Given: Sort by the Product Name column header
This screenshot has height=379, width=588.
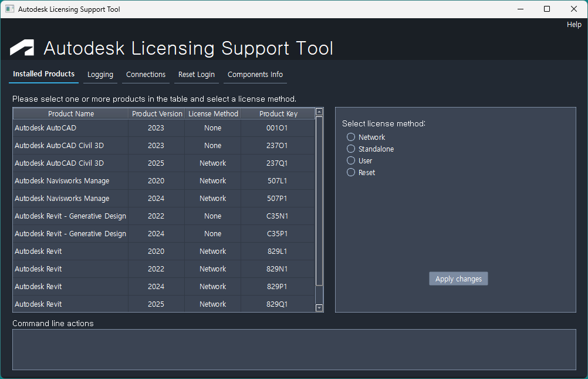Looking at the screenshot, I should [x=71, y=113].
